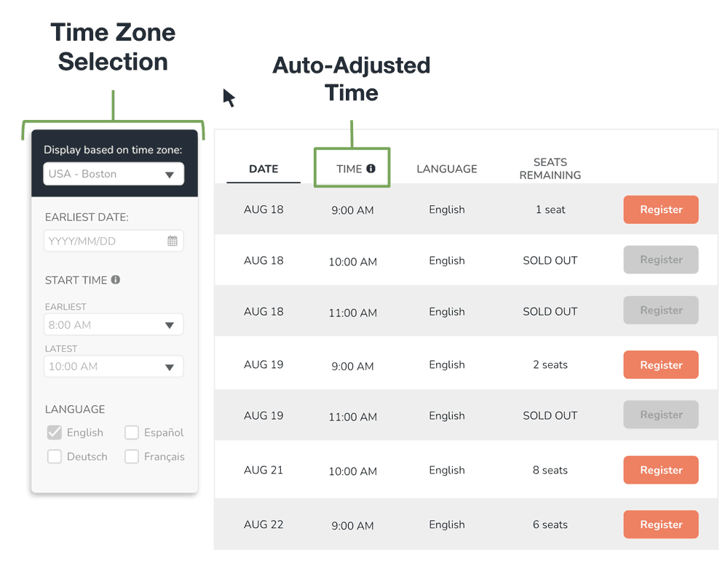728x579 pixels.
Task: Click the TIME column header text
Action: (349, 169)
